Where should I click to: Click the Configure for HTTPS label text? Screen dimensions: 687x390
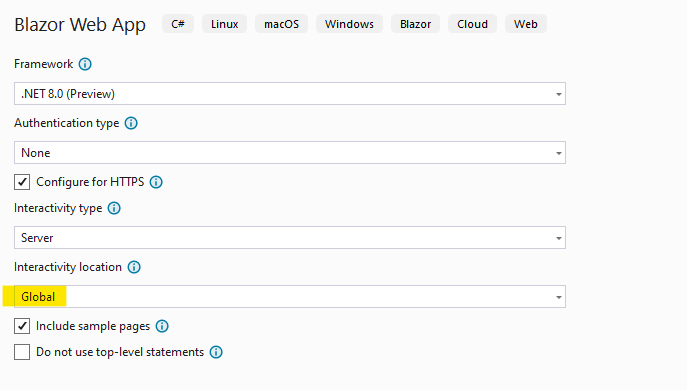pos(90,182)
